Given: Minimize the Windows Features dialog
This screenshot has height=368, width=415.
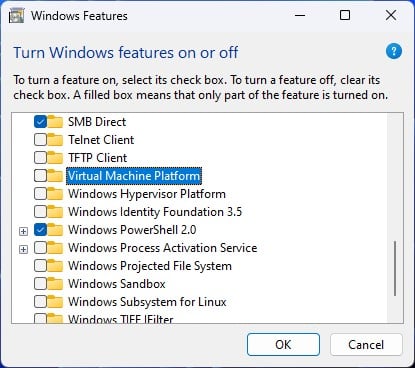Looking at the screenshot, I should pos(300,15).
